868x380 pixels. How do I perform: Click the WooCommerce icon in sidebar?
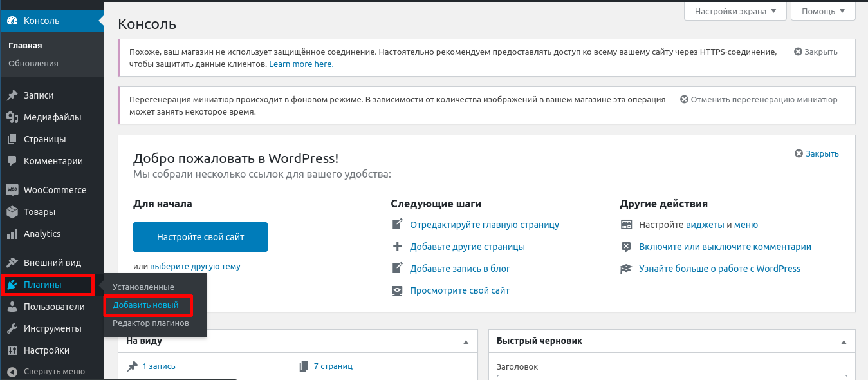pyautogui.click(x=12, y=190)
